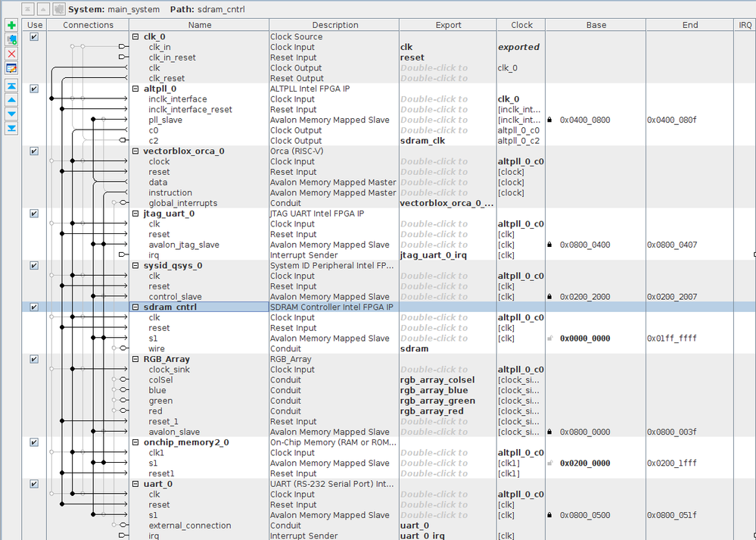Image resolution: width=756 pixels, height=540 pixels.
Task: Select SDRAM Controller Intel FPGA IP description
Action: coord(331,307)
